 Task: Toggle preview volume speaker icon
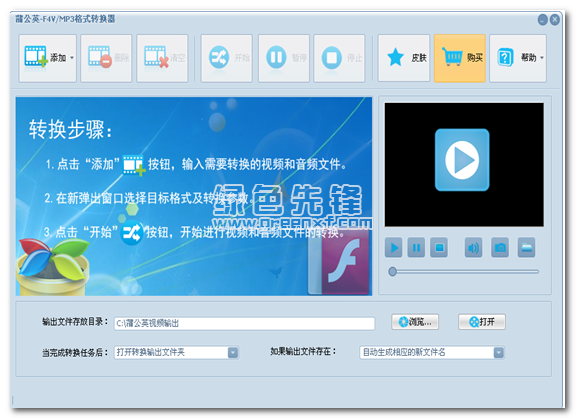click(x=473, y=248)
